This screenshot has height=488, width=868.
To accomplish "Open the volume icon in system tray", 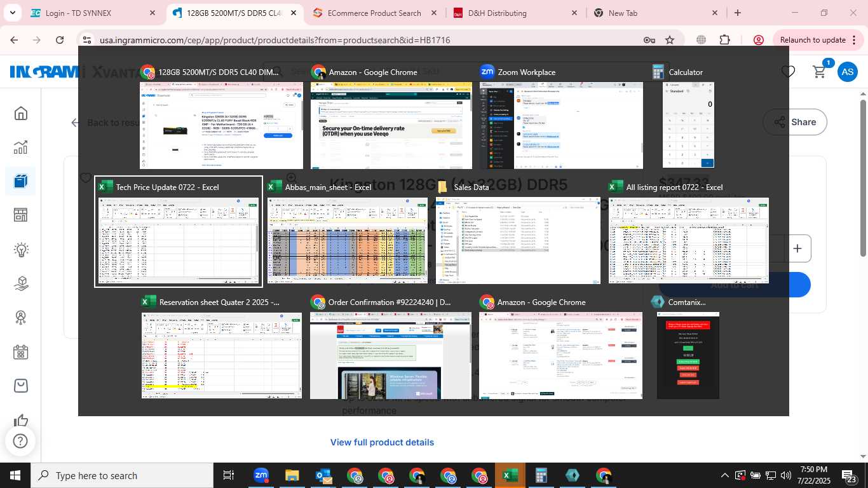I will [785, 475].
